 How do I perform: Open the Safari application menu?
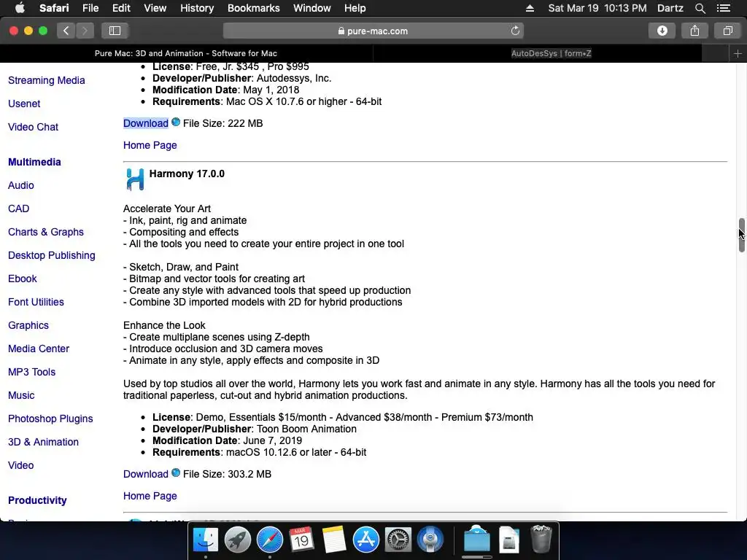[54, 8]
